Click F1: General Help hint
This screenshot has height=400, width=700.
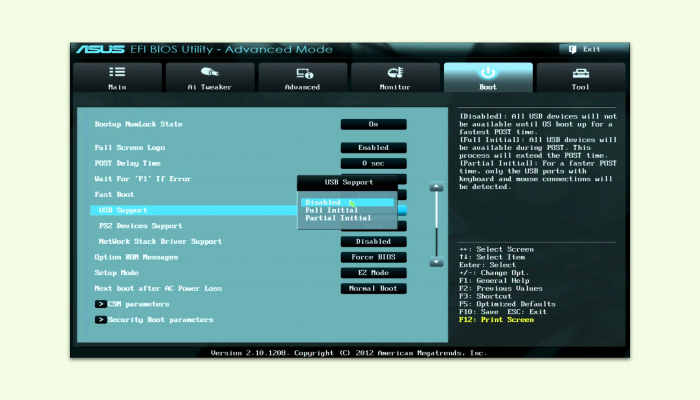(x=494, y=281)
